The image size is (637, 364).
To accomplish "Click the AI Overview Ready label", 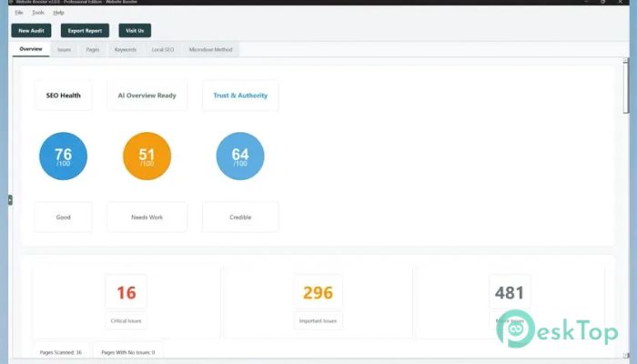I will [147, 96].
